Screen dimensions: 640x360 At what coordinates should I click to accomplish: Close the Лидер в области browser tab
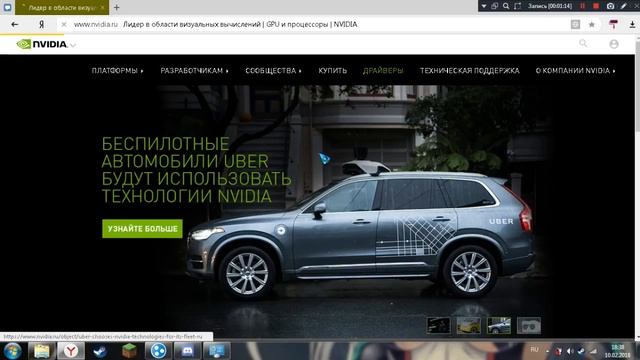pyautogui.click(x=102, y=7)
